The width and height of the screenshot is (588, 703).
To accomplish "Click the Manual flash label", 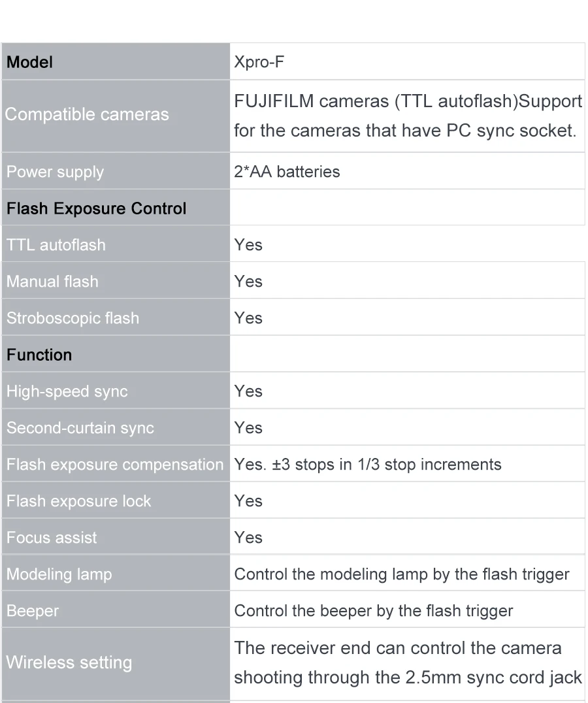I will (x=52, y=282).
